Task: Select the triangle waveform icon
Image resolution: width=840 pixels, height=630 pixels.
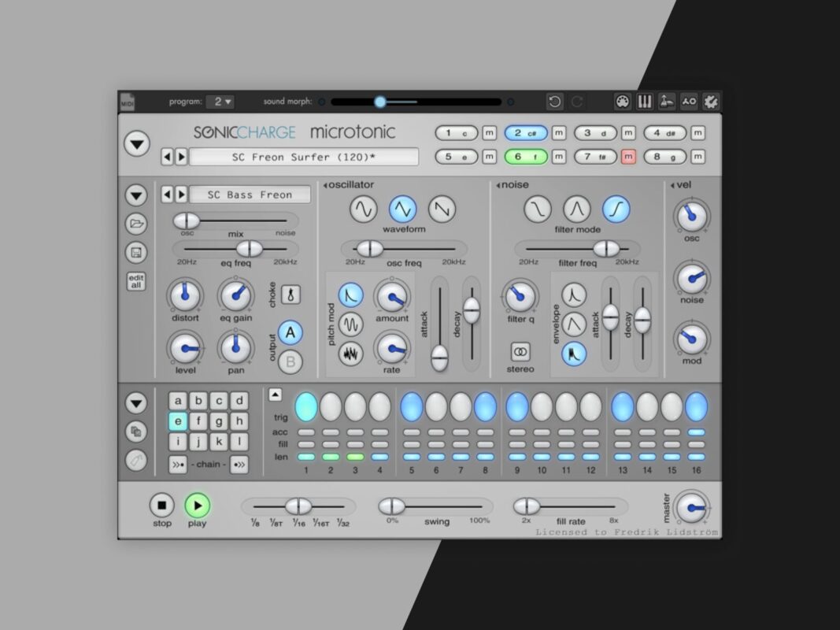Action: point(403,209)
